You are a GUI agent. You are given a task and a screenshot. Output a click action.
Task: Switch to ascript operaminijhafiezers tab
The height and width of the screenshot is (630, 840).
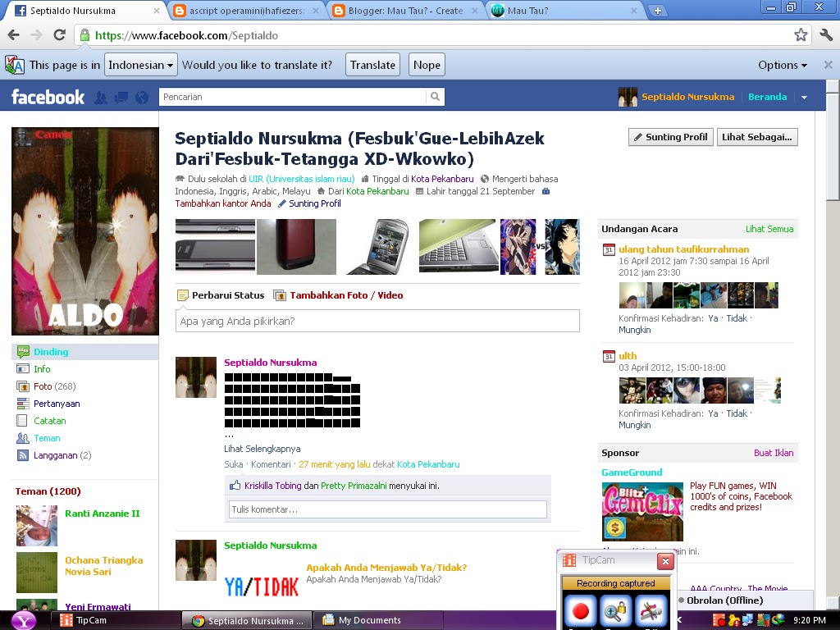pyautogui.click(x=246, y=11)
